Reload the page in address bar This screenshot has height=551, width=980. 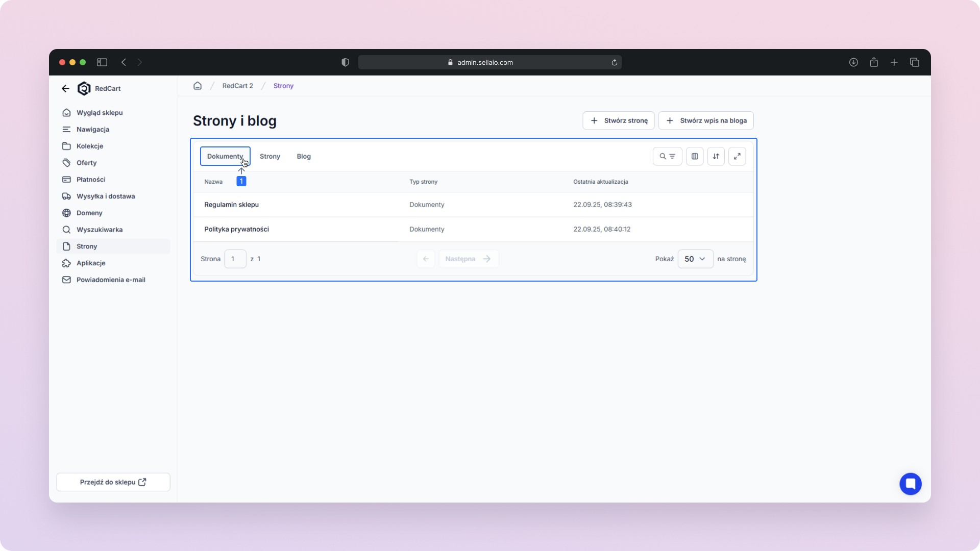click(x=614, y=63)
